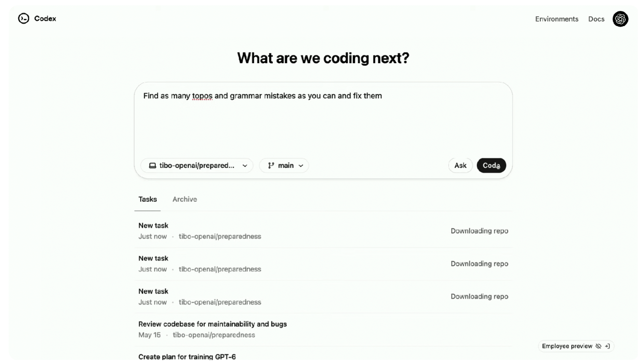Expand the tibo-openai/prepared repository dropdown
The width and height of the screenshot is (644, 362).
coord(245,166)
